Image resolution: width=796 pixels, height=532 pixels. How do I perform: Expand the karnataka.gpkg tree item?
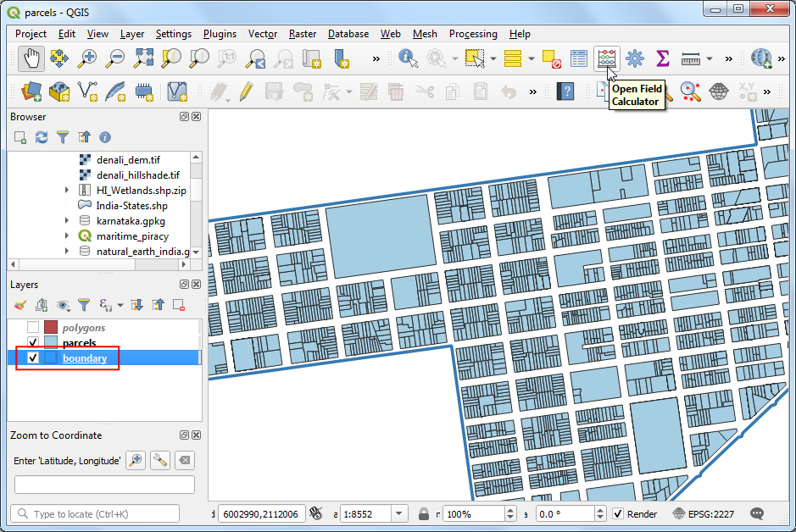pyautogui.click(x=66, y=220)
